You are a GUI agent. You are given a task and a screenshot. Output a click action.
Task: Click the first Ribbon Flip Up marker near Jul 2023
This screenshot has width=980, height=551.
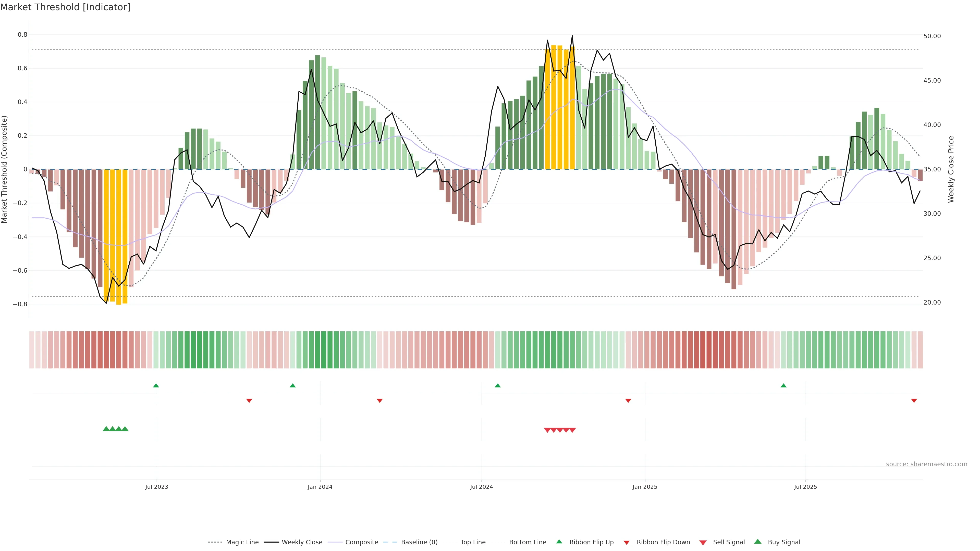(x=156, y=386)
